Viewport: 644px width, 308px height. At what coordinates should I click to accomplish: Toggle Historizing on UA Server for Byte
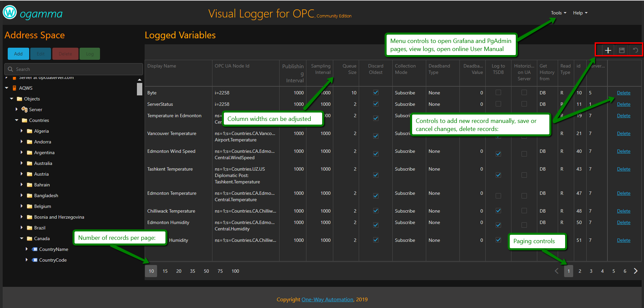[x=524, y=93]
